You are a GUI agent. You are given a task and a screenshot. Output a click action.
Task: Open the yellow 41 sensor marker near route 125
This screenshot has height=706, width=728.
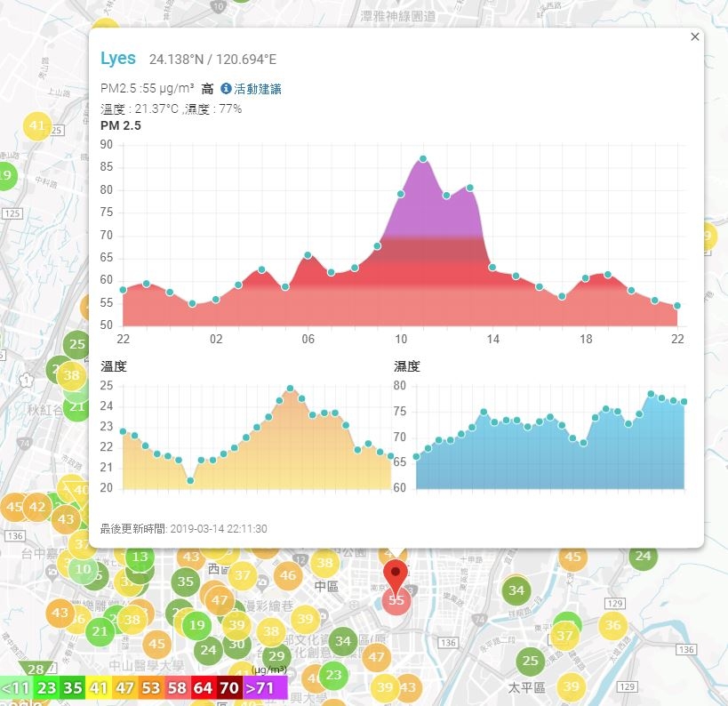point(37,126)
